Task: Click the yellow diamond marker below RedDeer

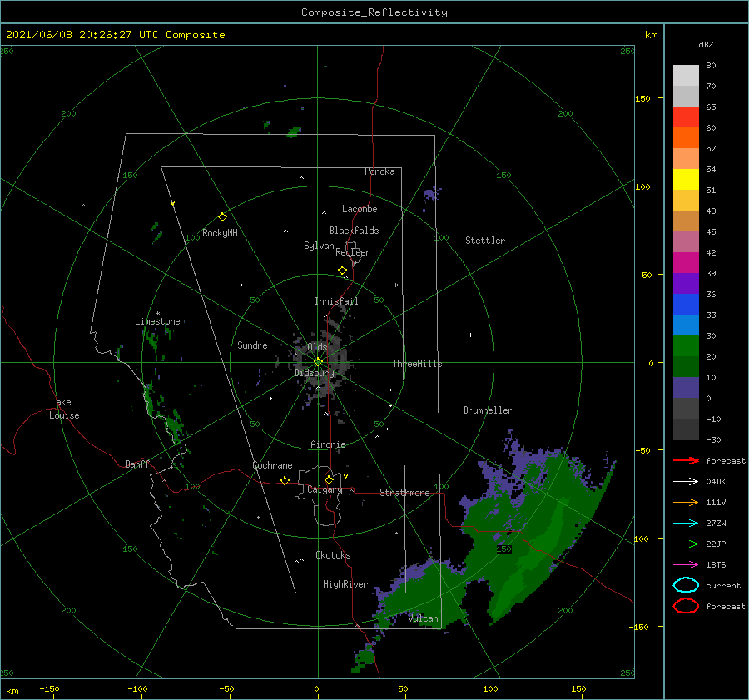Action: click(343, 271)
